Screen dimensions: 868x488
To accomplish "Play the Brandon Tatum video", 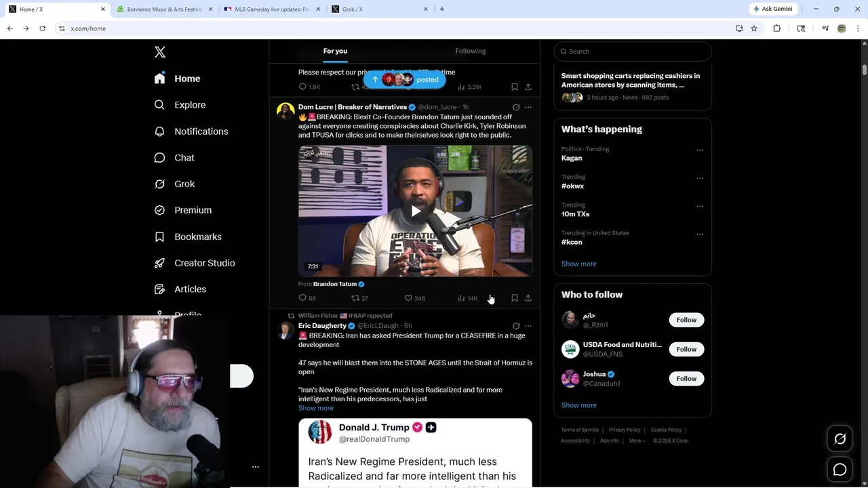I will (415, 211).
